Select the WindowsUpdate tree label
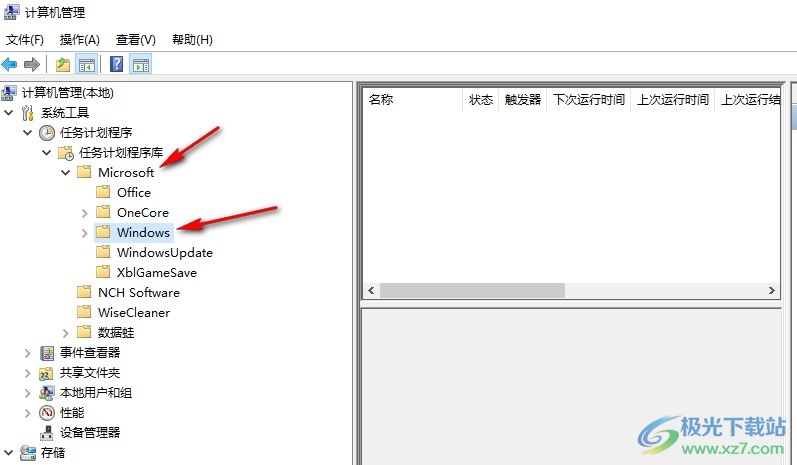The height and width of the screenshot is (465, 797). [x=165, y=253]
